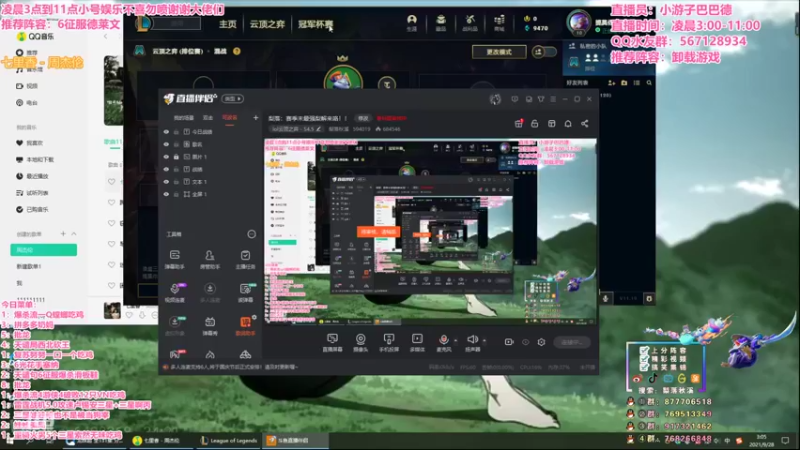800x450 pixels.
Task: Collapse QQ Music created playlists section
Action: click(x=74, y=234)
